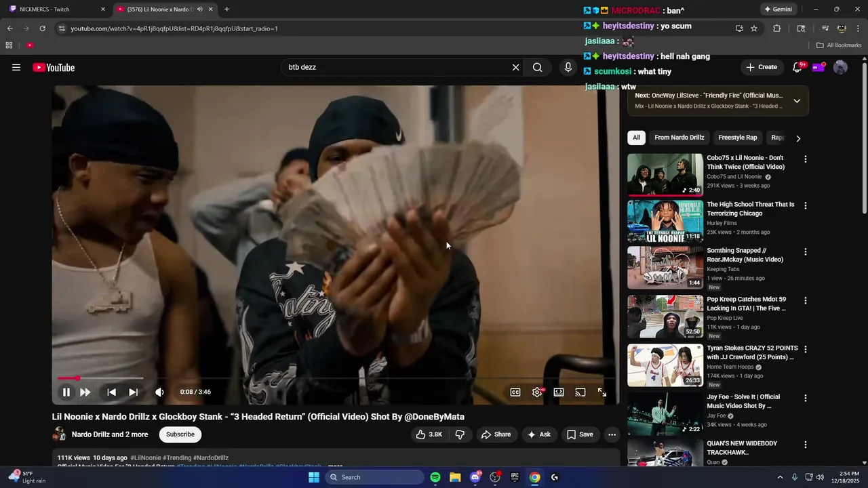
Task: Select the From Nardo Drillz chip
Action: pyautogui.click(x=679, y=138)
